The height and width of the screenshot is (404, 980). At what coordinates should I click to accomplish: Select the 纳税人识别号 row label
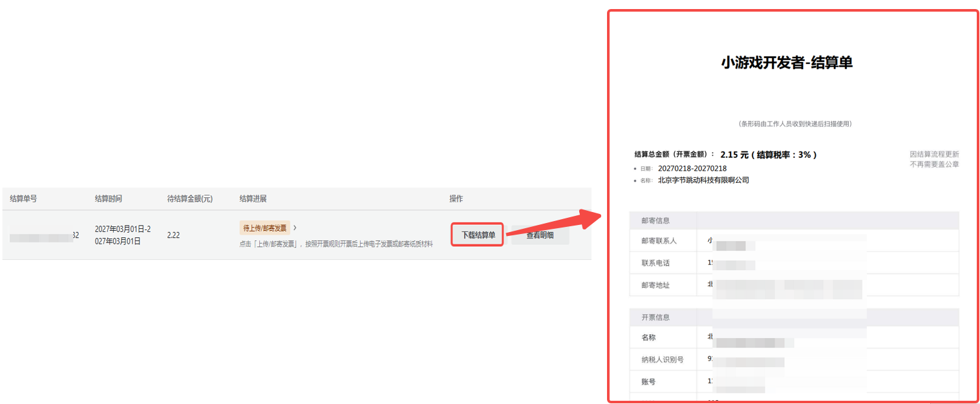click(662, 359)
